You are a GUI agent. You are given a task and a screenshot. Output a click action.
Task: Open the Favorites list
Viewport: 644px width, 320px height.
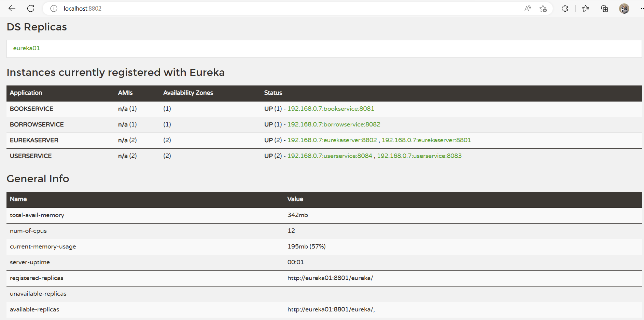click(x=586, y=9)
